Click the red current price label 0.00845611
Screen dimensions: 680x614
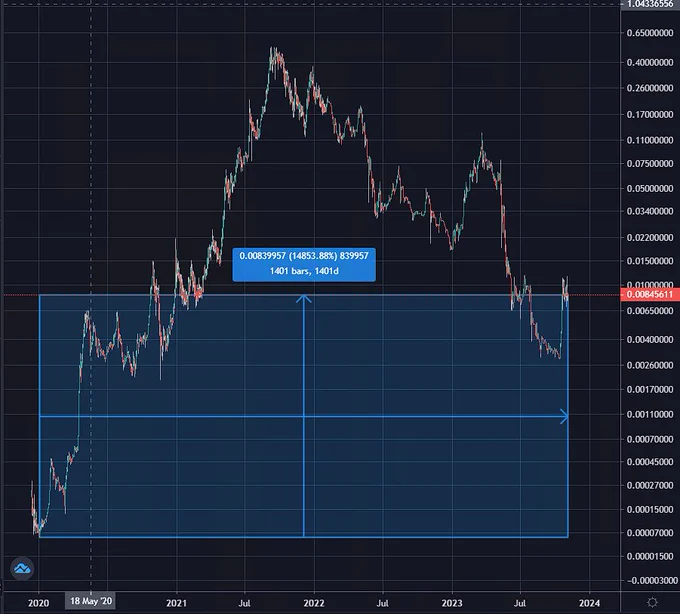click(650, 294)
